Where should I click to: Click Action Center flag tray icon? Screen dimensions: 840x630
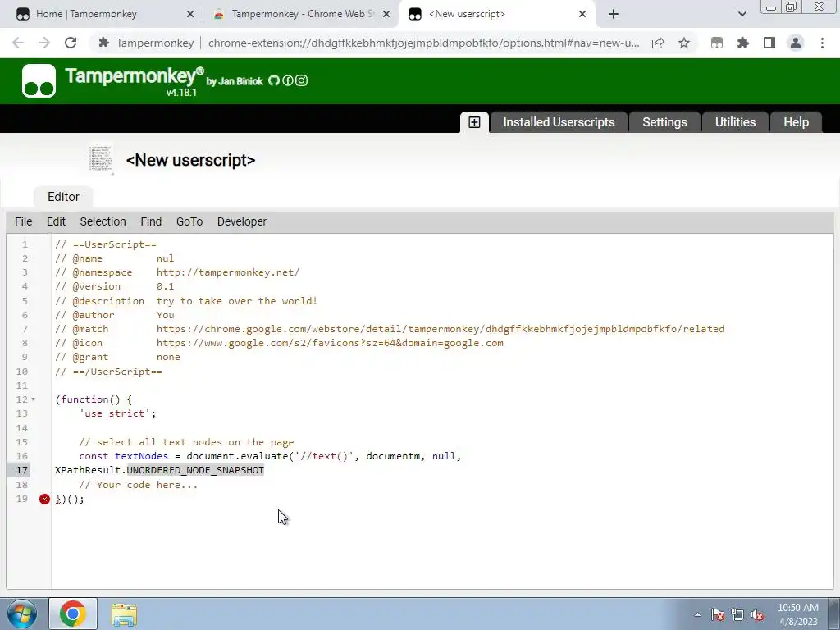pyautogui.click(x=717, y=614)
